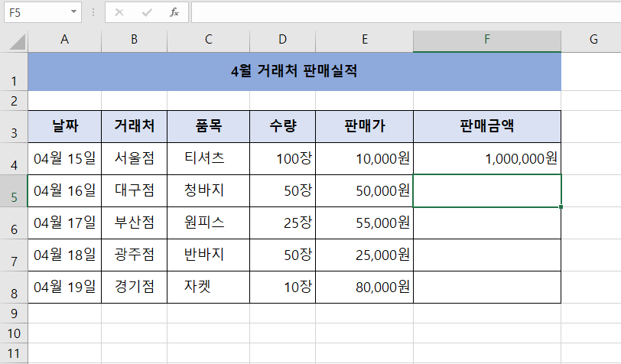621x364 pixels.
Task: Click the price cell '10,000원'
Action: pyautogui.click(x=364, y=159)
